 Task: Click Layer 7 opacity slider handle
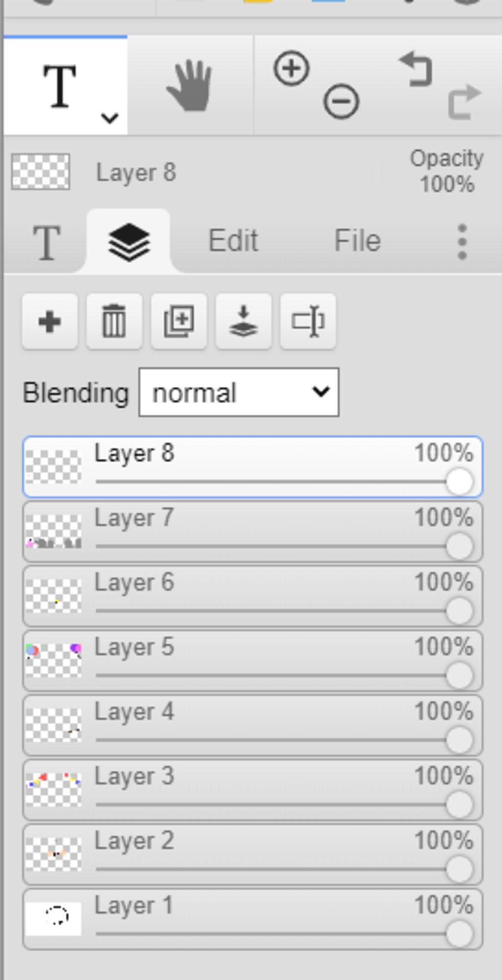coord(459,546)
